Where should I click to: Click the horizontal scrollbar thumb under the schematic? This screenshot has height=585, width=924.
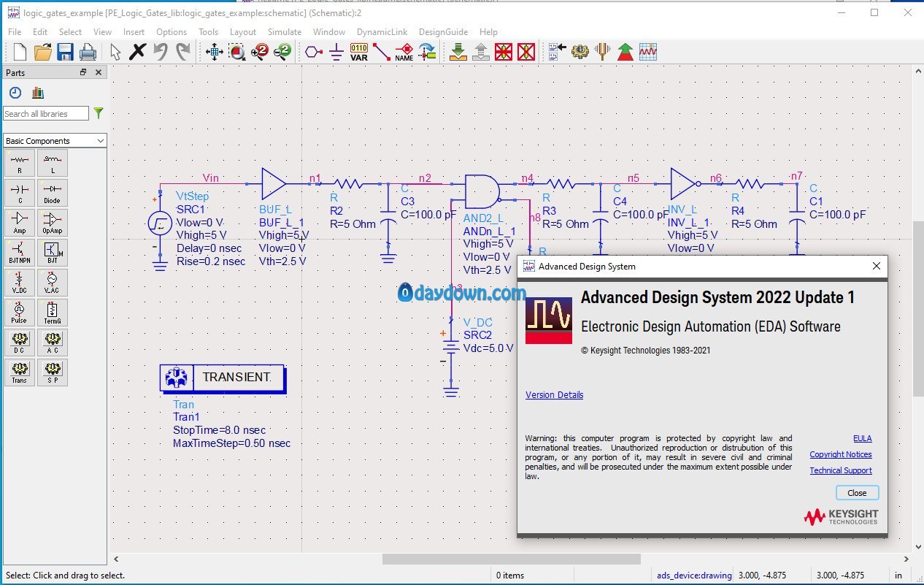(511, 559)
